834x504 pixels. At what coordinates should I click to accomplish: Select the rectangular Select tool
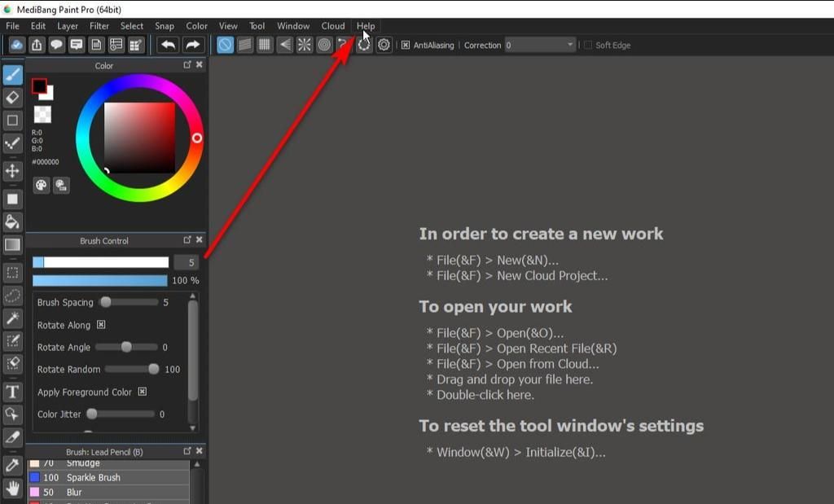pos(13,273)
